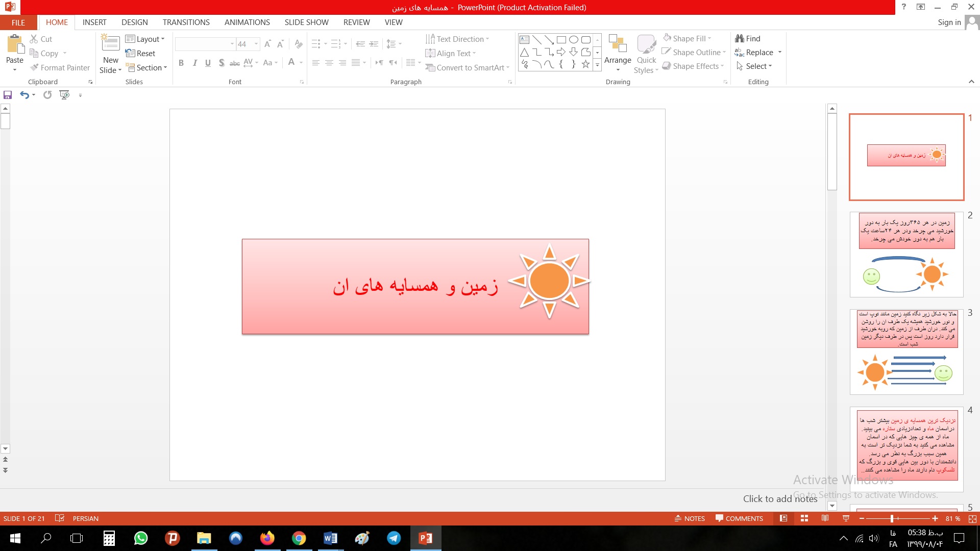Screen dimensions: 980x551
Task: Switch to Slide Sorter view icon
Action: (x=804, y=518)
